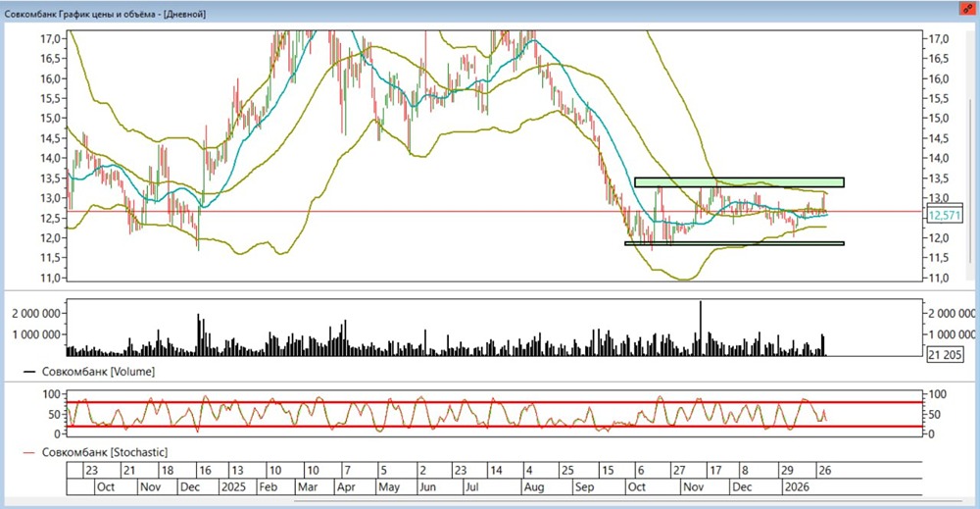The height and width of the screenshot is (509, 980).
Task: Select the red horizontal price line in price chart
Action: 494,212
